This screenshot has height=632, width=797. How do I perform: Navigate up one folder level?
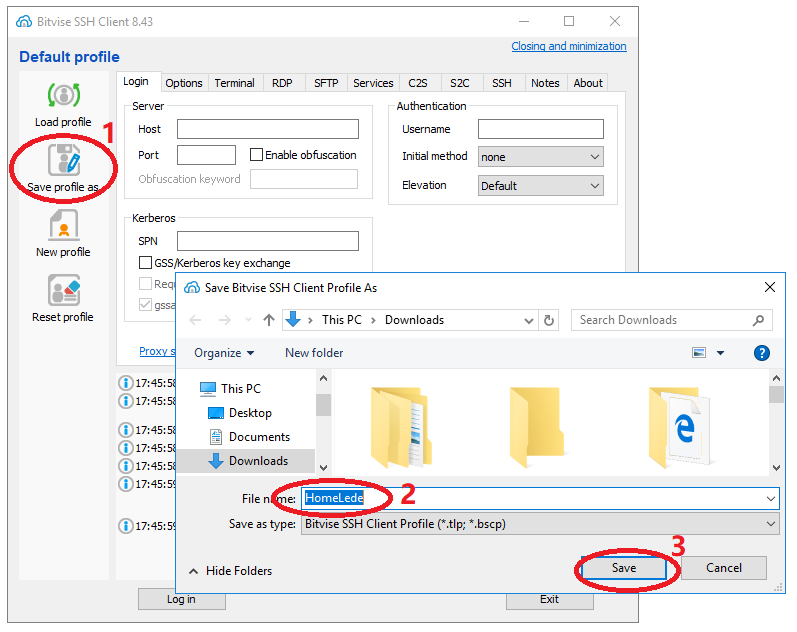[269, 320]
